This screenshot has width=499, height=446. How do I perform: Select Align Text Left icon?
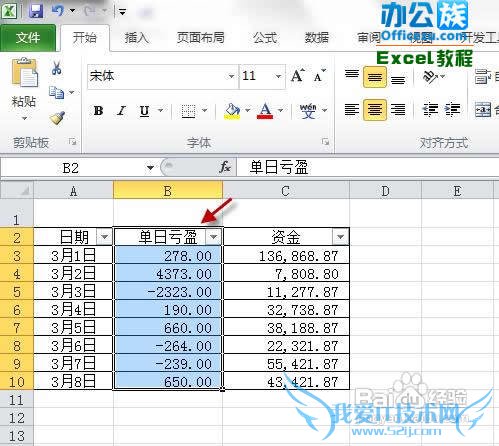click(352, 109)
